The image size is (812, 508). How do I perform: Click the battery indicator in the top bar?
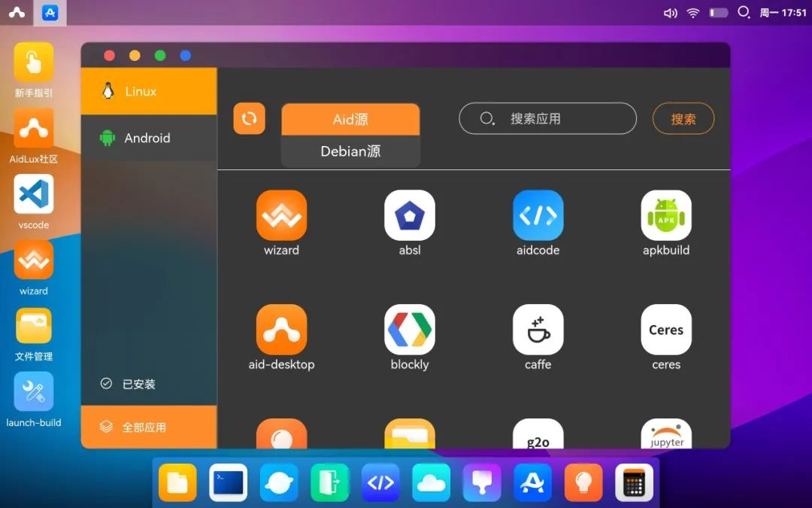719,13
